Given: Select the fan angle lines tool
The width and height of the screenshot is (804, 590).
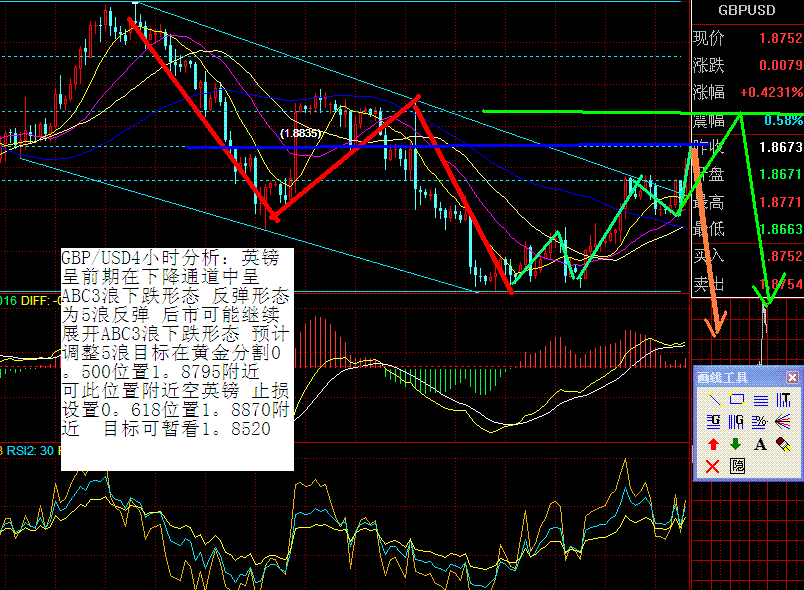Looking at the screenshot, I should point(783,421).
